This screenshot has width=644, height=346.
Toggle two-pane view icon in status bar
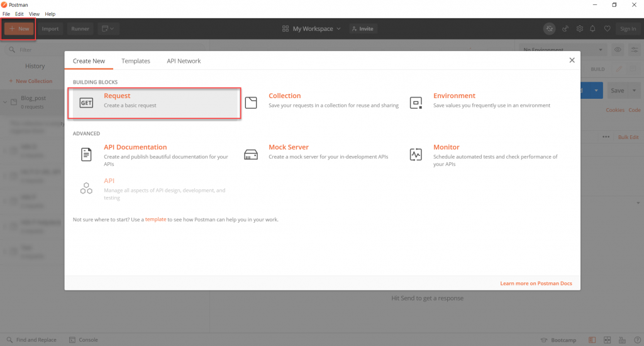click(x=607, y=340)
